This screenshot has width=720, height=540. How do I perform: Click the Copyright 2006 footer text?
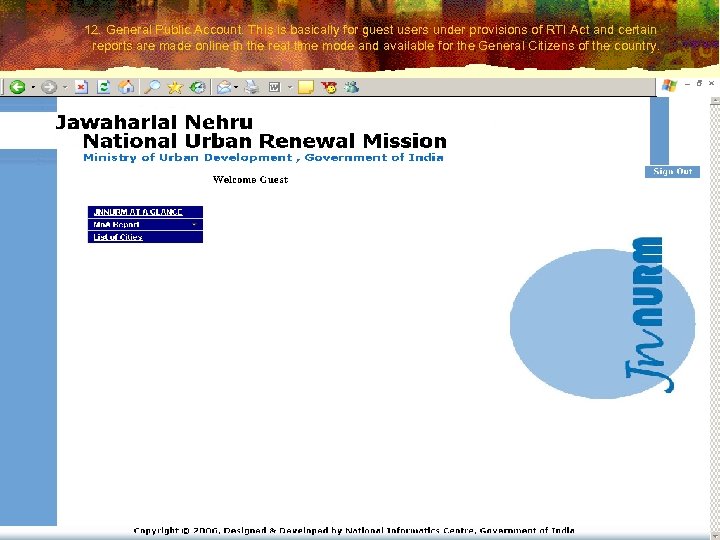point(354,531)
